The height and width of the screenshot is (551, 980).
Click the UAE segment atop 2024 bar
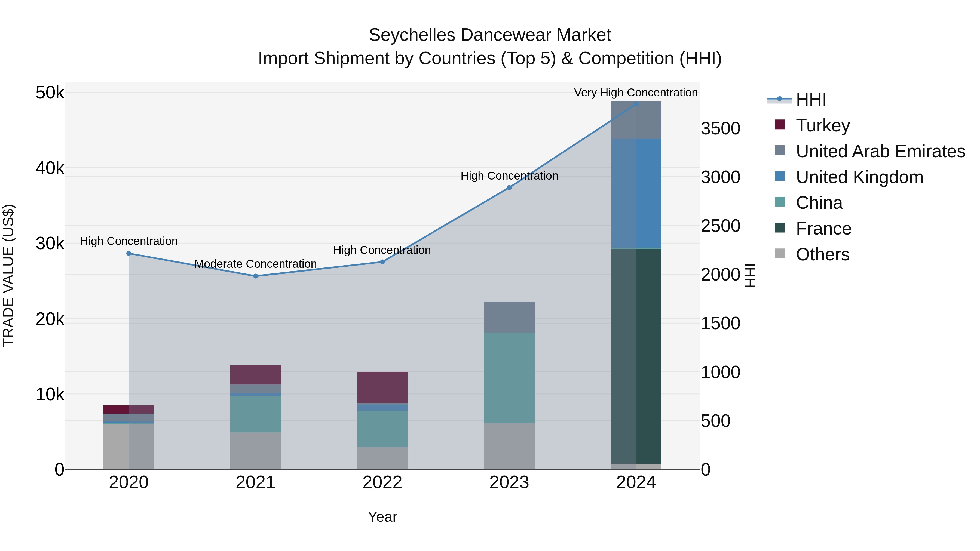(x=636, y=120)
